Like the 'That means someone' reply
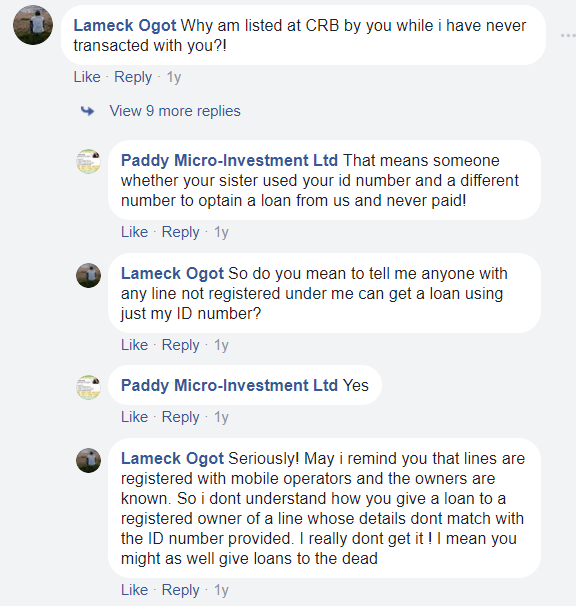The image size is (576, 606). tap(135, 232)
